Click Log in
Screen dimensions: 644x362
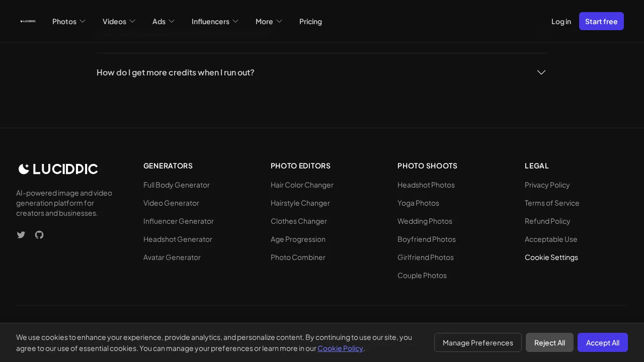tap(561, 21)
